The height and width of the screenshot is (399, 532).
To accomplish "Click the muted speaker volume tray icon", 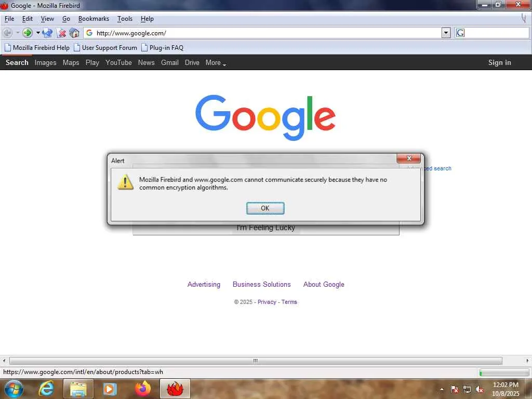I will (480, 389).
